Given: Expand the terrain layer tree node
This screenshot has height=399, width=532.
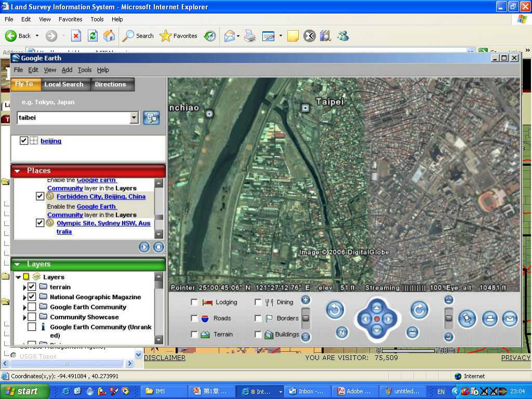Looking at the screenshot, I should pyautogui.click(x=24, y=287).
